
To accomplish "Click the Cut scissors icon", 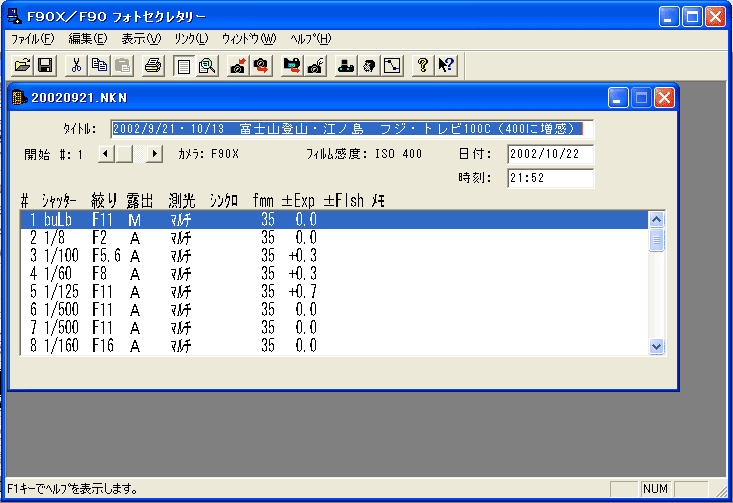I will [76, 65].
